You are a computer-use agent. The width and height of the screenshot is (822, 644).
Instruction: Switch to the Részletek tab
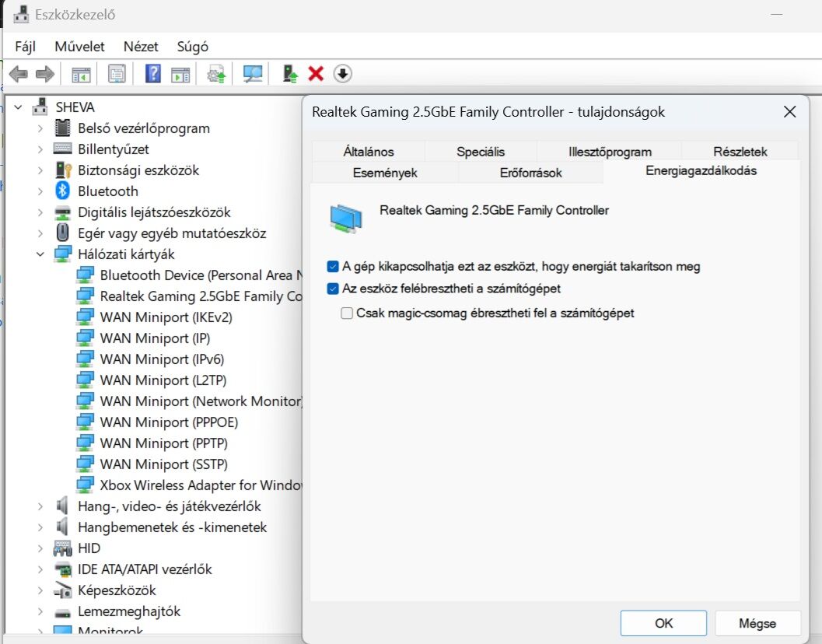(x=740, y=152)
